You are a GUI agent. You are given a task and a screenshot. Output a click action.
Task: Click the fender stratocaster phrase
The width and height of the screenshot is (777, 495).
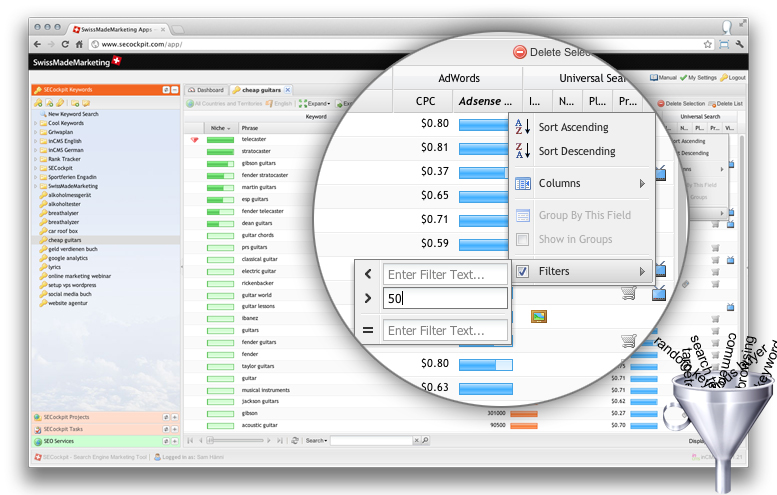click(265, 175)
